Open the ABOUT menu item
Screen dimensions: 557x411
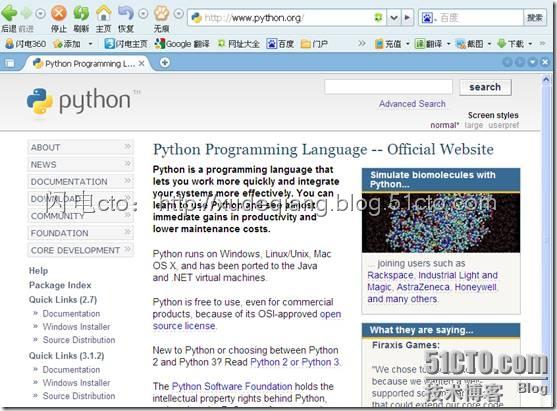[x=81, y=147]
